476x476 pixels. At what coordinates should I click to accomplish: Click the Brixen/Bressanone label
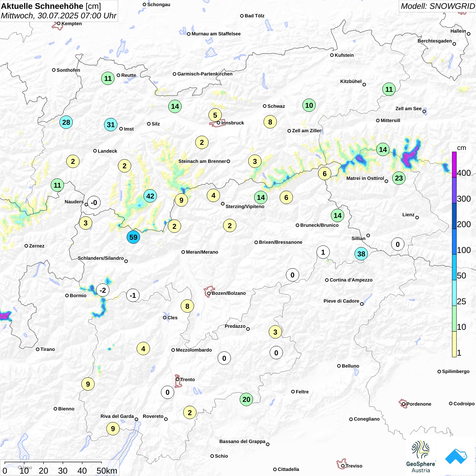coord(280,242)
